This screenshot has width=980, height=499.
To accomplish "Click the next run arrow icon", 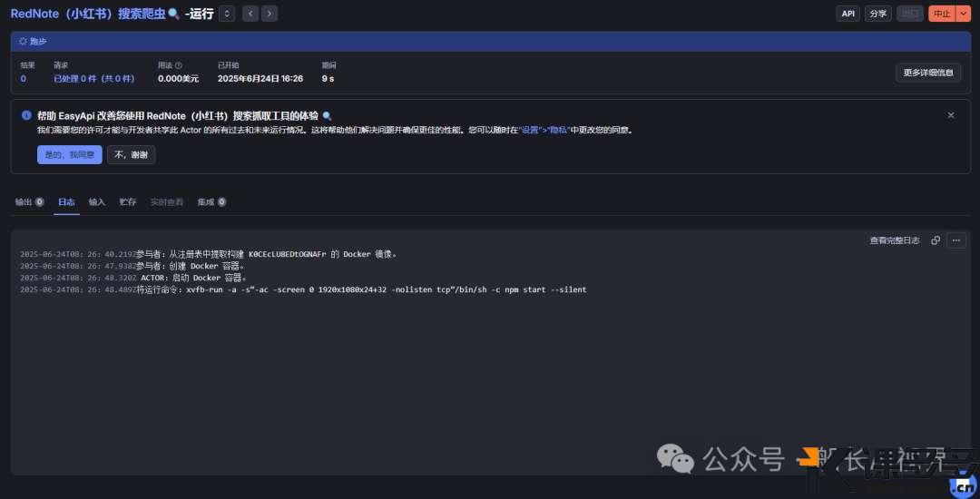I will coord(269,14).
